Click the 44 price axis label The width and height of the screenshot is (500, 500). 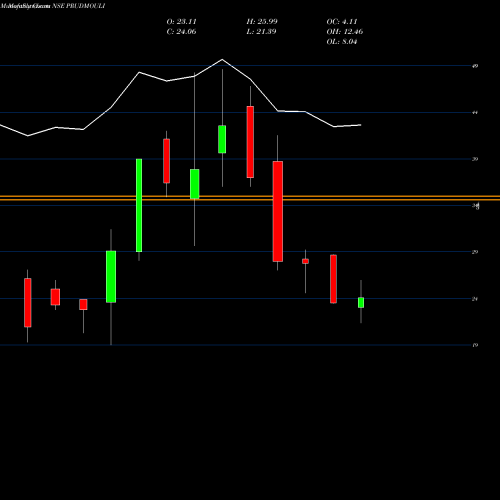[475, 113]
